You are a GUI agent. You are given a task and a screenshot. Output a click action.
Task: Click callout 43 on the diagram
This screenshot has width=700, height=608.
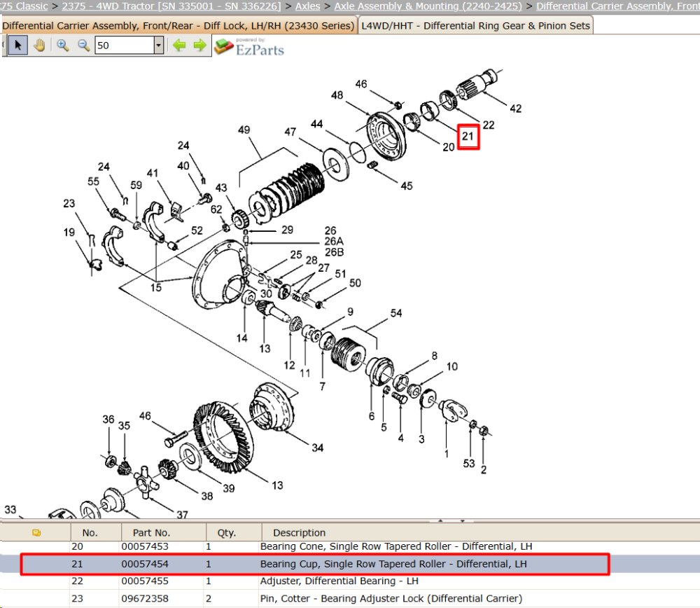pyautogui.click(x=221, y=188)
